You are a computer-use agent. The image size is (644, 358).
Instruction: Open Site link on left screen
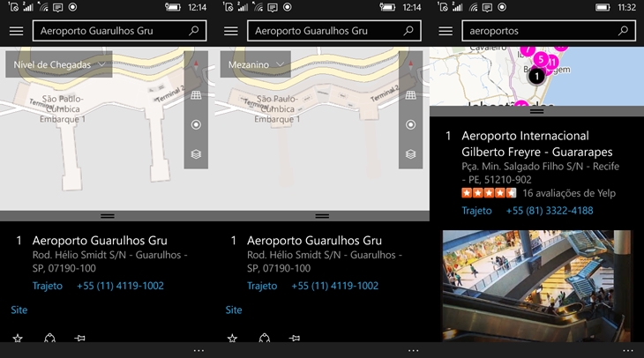click(19, 310)
